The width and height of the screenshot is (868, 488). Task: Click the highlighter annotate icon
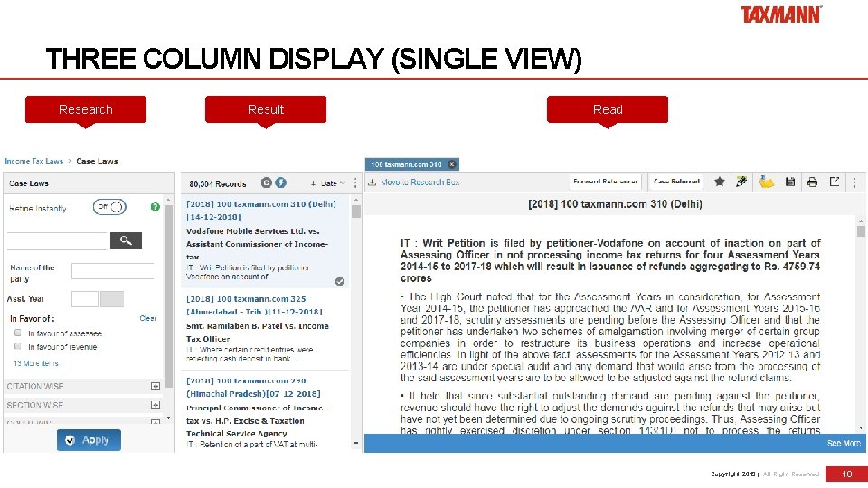click(x=741, y=182)
